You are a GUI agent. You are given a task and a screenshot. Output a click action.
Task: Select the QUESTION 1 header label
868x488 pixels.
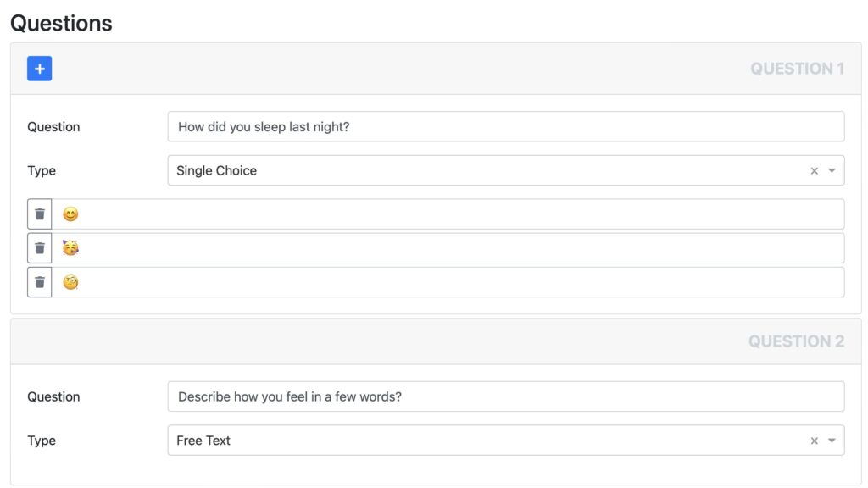(797, 69)
